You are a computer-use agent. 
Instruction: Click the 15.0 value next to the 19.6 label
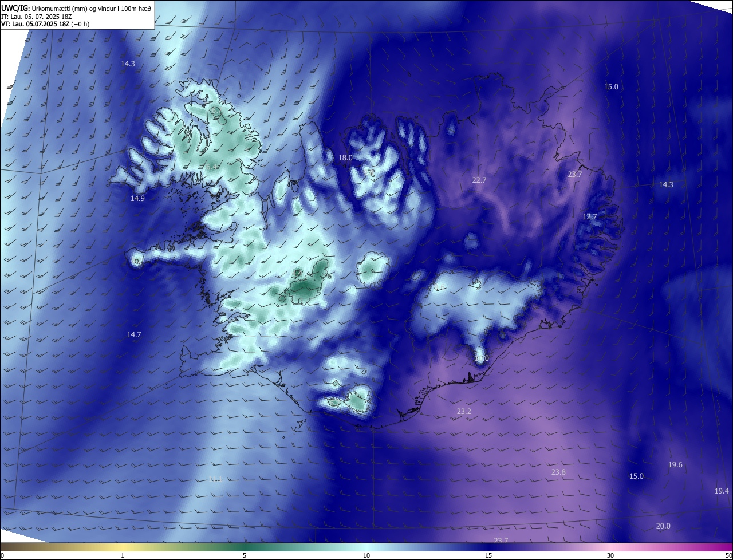point(636,476)
